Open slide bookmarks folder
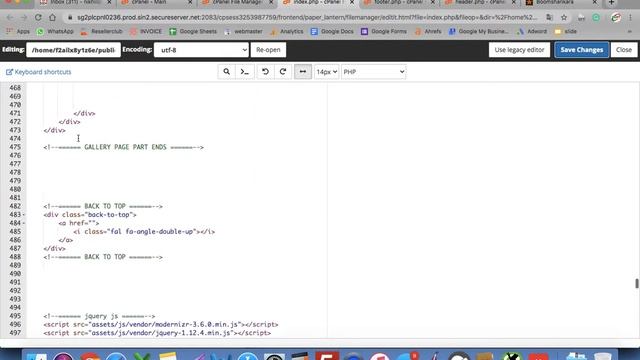This screenshot has width=640, height=360. 566,31
